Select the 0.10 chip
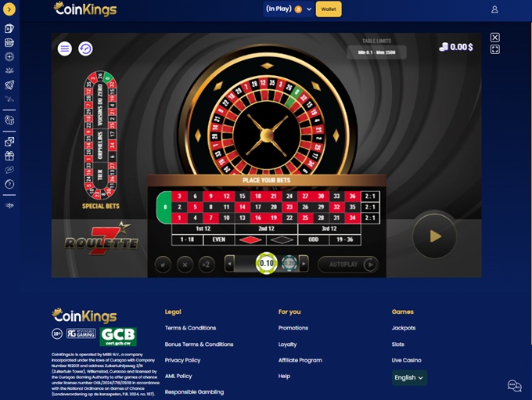Screen dimensions: 532x400 [267, 263]
